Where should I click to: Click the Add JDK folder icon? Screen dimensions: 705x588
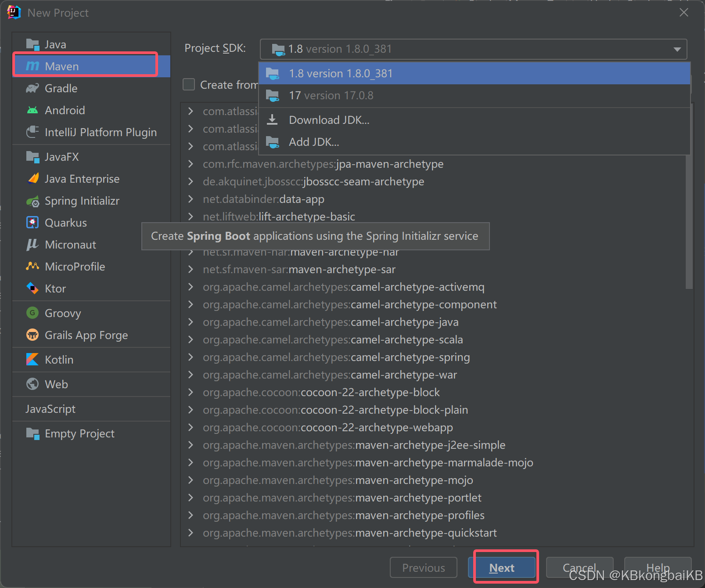point(273,142)
